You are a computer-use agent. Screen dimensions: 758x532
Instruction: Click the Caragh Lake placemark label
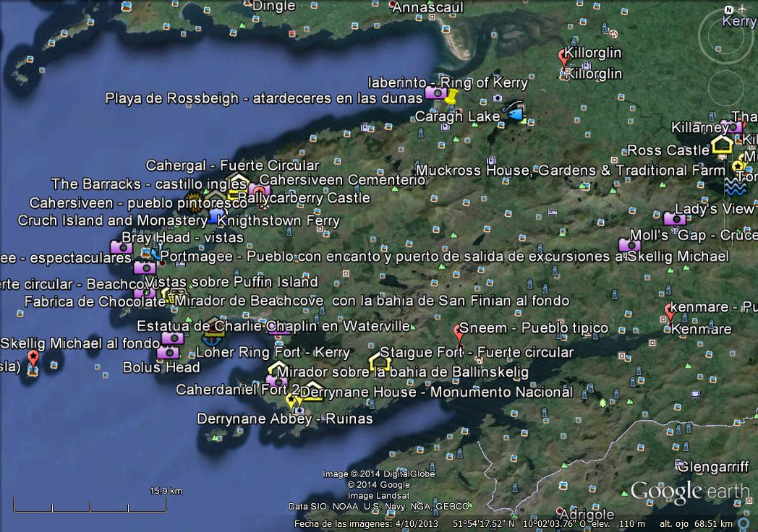(457, 116)
